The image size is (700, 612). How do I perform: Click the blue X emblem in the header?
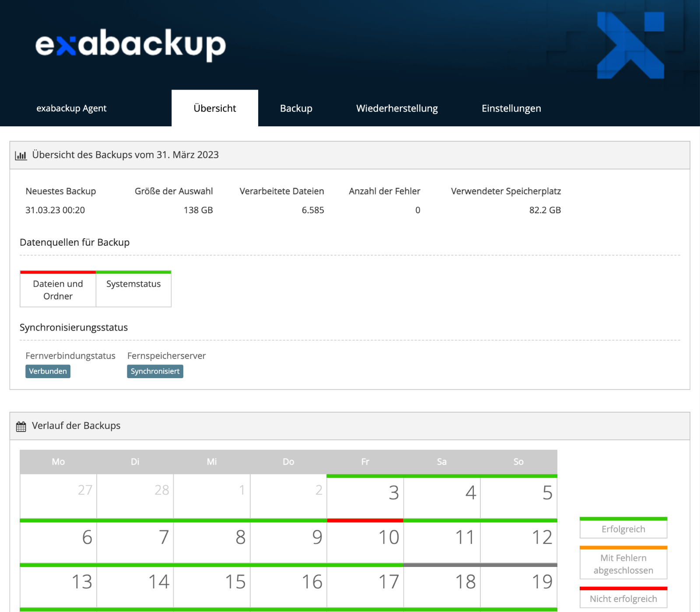[x=630, y=45]
